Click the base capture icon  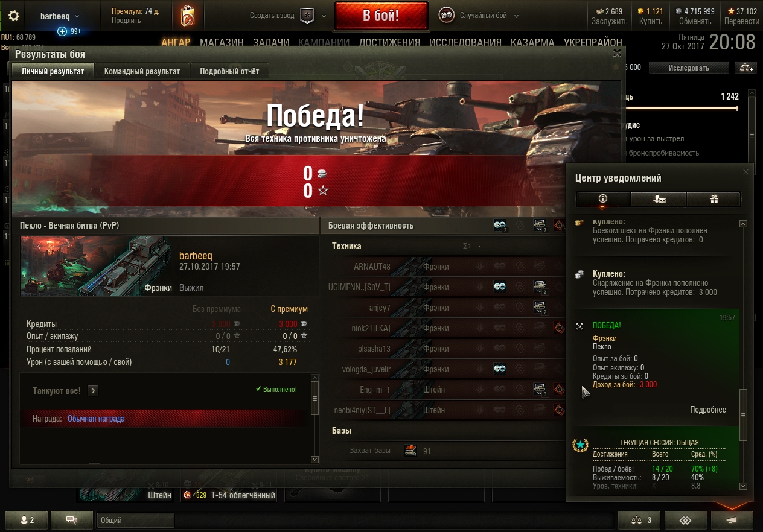pos(410,451)
